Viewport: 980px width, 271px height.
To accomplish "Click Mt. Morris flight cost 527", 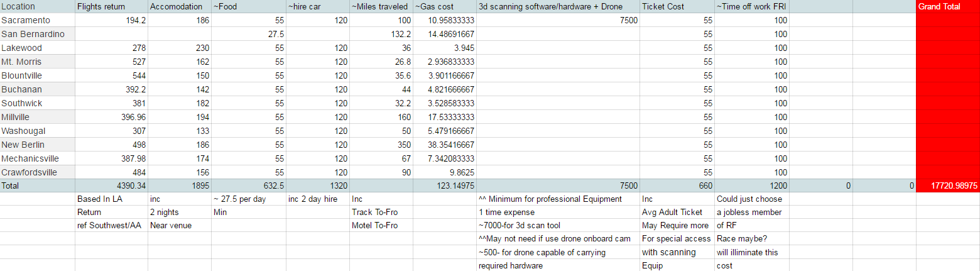I will pos(112,62).
